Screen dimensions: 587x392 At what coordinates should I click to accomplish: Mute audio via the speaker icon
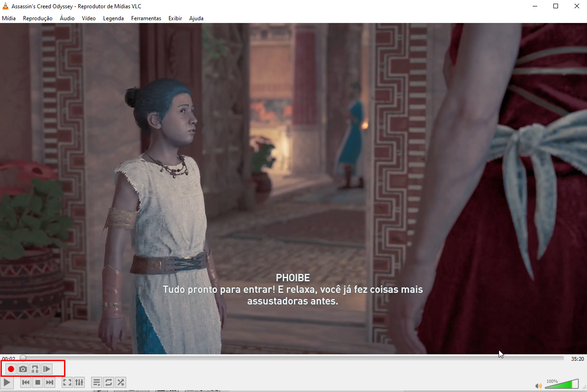pyautogui.click(x=538, y=386)
